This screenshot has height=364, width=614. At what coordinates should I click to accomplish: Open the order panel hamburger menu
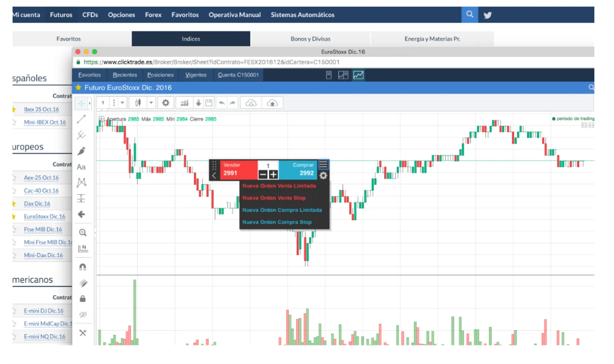coord(323,165)
